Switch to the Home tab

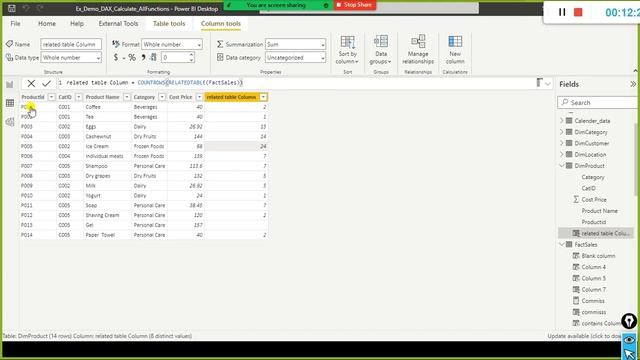click(47, 24)
